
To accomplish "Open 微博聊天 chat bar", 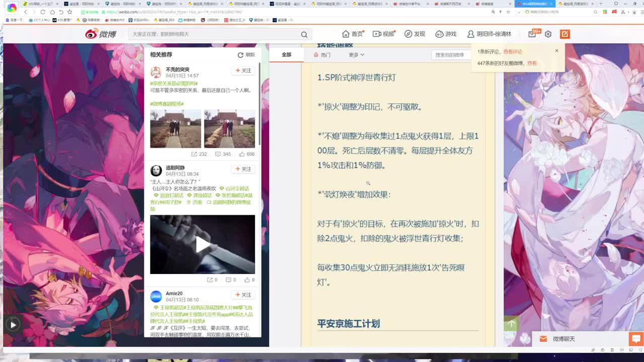I will click(581, 339).
